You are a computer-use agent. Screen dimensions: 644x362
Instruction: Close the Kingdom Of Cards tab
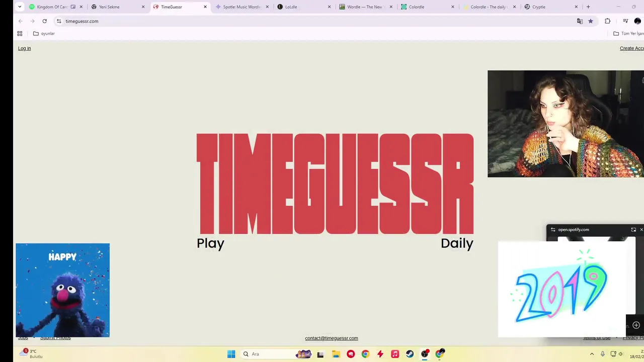pos(81,7)
